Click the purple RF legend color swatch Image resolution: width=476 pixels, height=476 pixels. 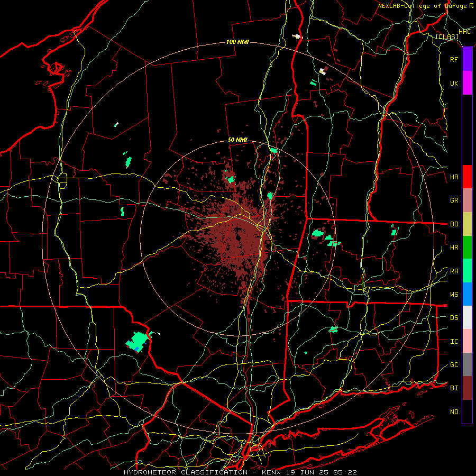click(467, 59)
